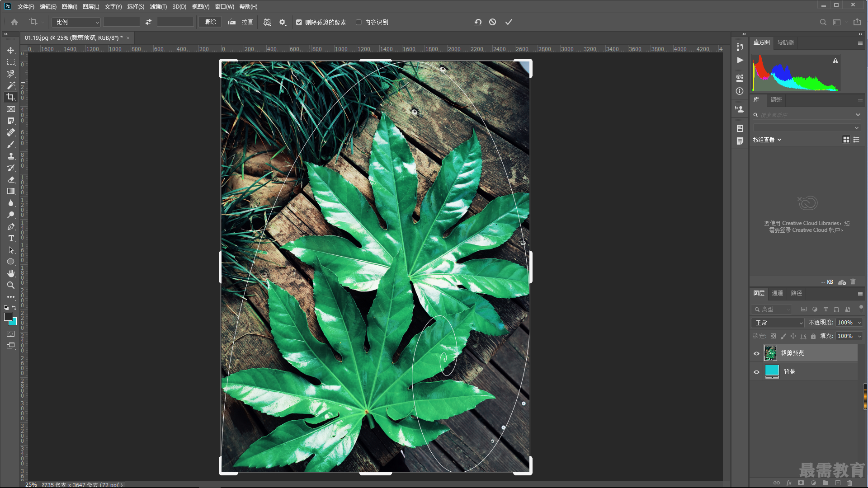The width and height of the screenshot is (868, 488).
Task: Expand the 按组查看 dropdown
Action: [x=767, y=140]
